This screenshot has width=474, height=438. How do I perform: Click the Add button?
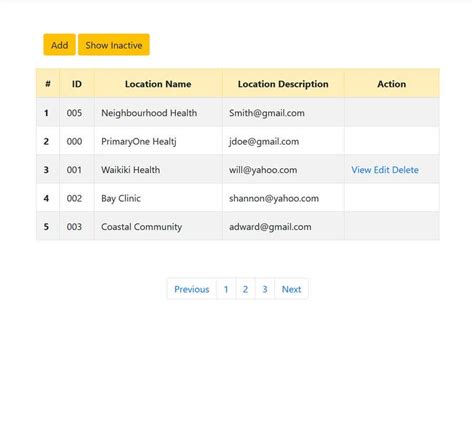59,45
